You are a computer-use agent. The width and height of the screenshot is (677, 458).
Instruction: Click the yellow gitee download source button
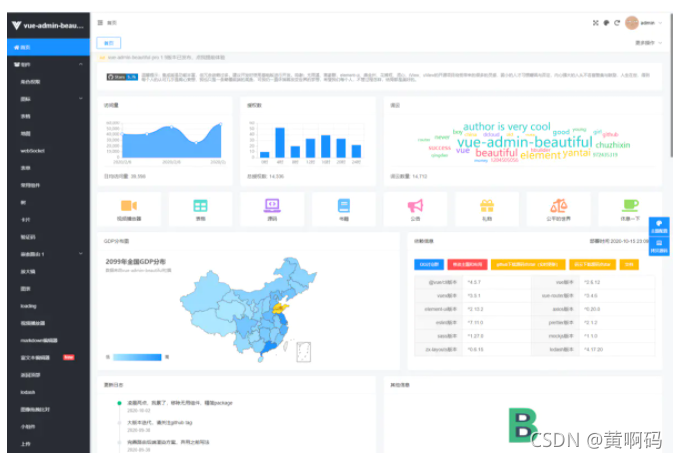coord(592,264)
